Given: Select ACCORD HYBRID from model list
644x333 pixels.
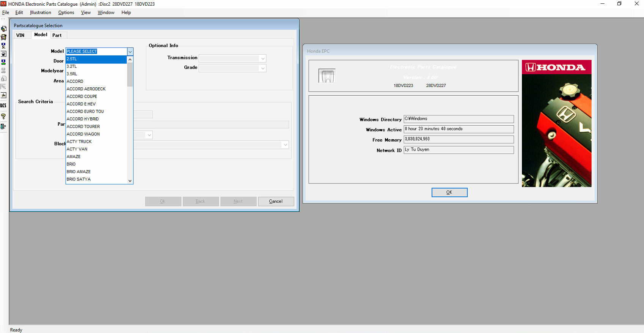Looking at the screenshot, I should [83, 119].
